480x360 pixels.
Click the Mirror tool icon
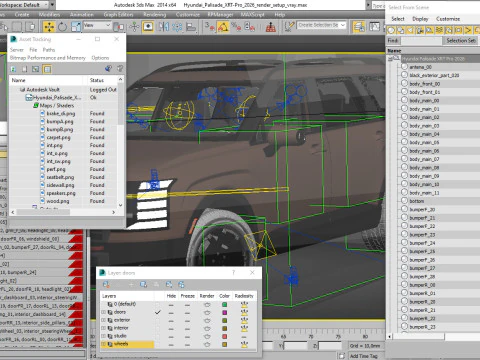point(164,26)
